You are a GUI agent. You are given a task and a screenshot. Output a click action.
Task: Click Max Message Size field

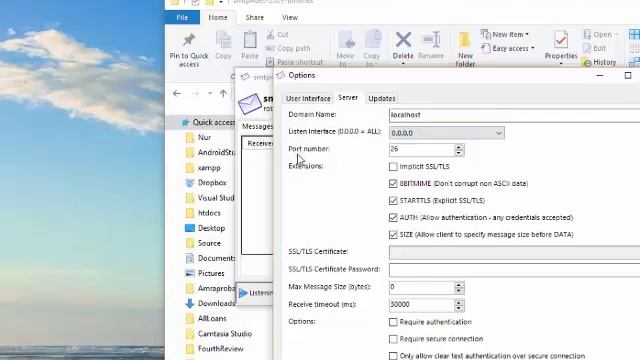[x=422, y=287]
